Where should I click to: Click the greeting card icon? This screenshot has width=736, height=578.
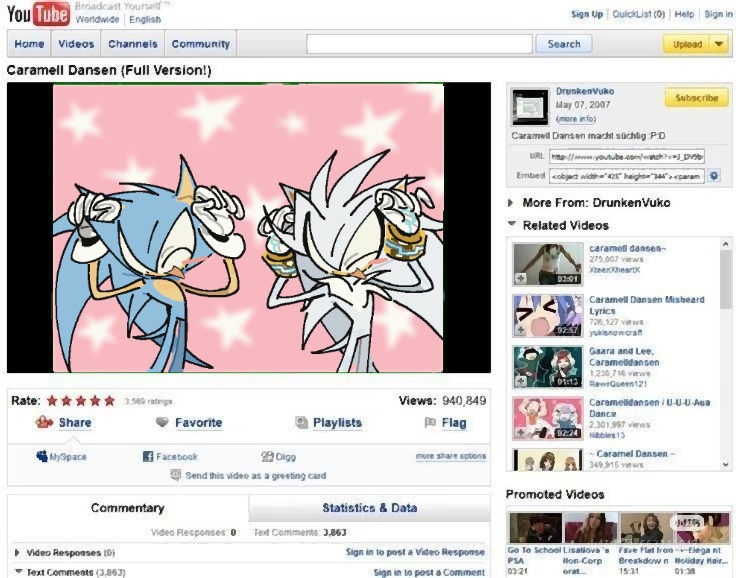(176, 476)
